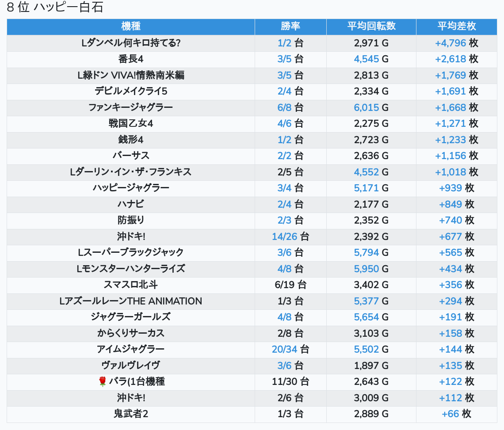Click the 5,794 G average spins value
Viewport: 504px width, 430px height.
click(x=371, y=253)
